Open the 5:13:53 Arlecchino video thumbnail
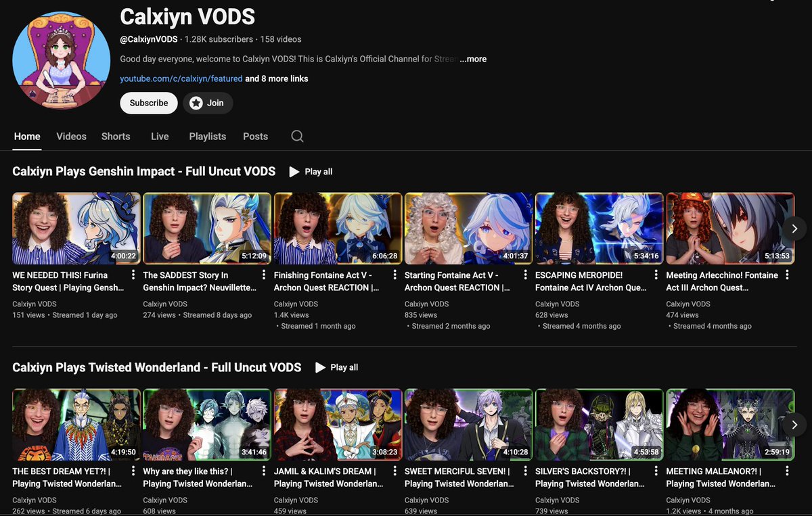 pyautogui.click(x=730, y=229)
